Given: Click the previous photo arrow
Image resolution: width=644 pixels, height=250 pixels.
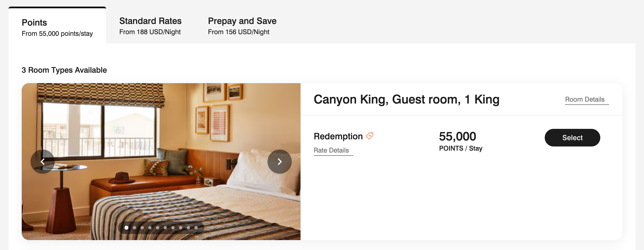Looking at the screenshot, I should (43, 162).
